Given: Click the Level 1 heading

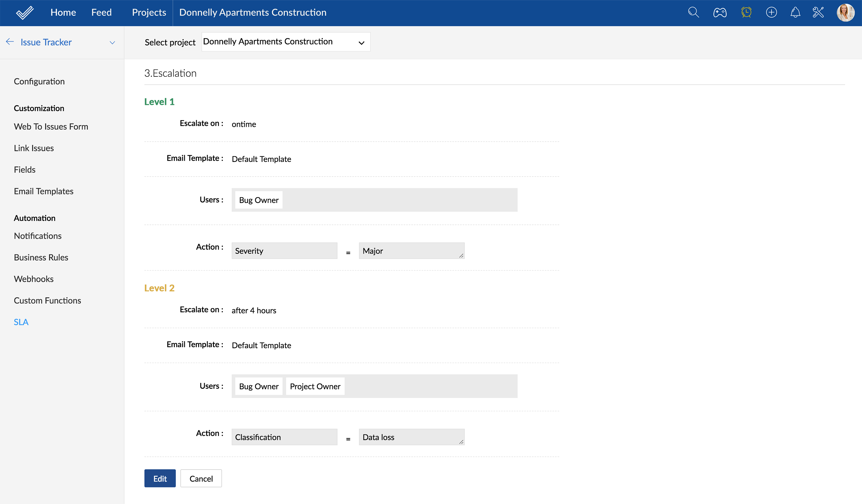Looking at the screenshot, I should coord(159,102).
